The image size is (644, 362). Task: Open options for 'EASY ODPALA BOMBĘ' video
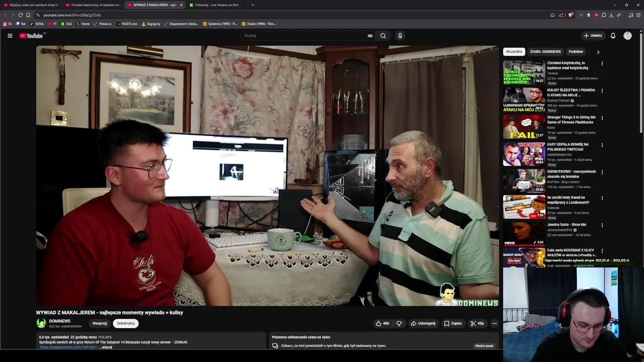pyautogui.click(x=602, y=145)
